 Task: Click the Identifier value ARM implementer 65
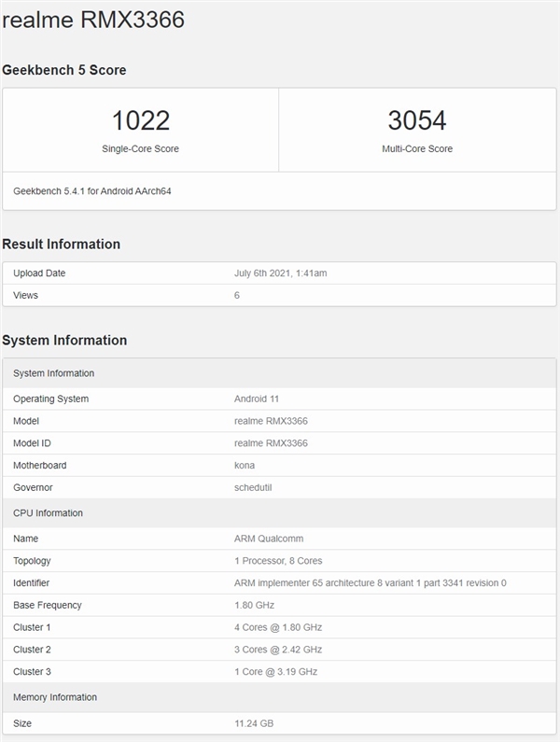(x=370, y=583)
